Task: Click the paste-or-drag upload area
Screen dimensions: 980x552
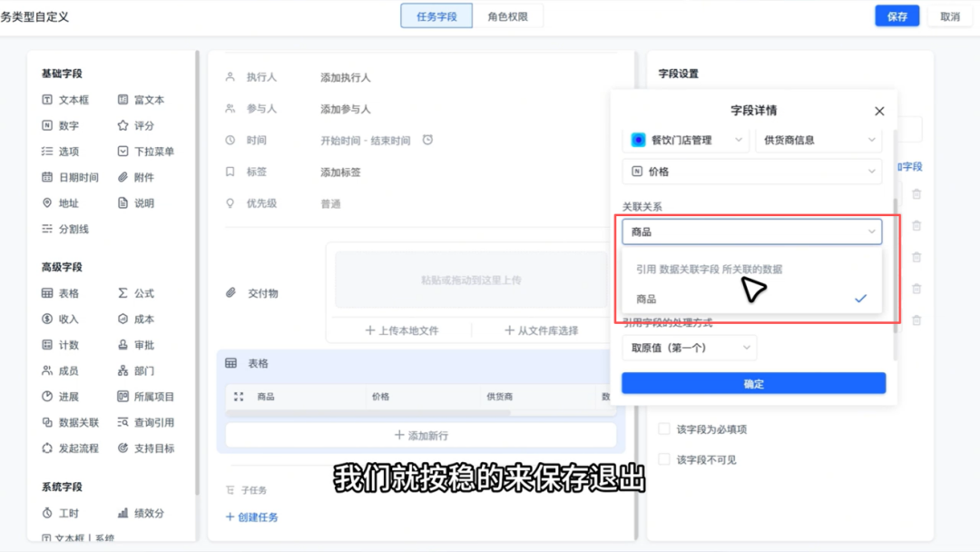Action: [x=471, y=280]
